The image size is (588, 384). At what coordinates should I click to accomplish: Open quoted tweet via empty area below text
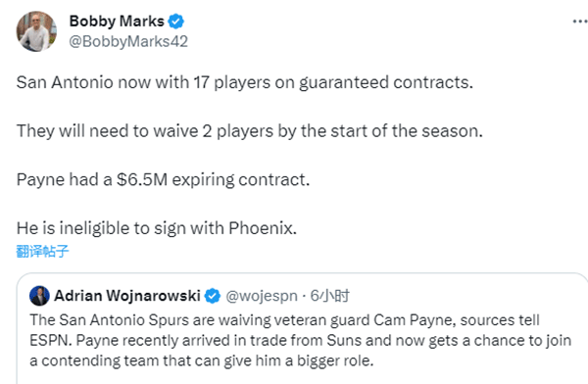[300, 376]
